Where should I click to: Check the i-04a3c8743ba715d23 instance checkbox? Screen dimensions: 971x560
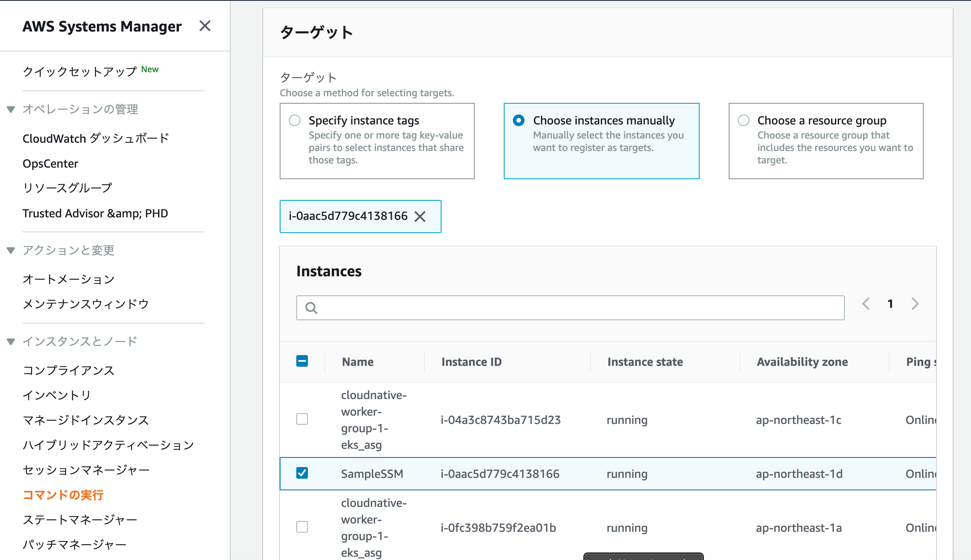[x=302, y=419]
